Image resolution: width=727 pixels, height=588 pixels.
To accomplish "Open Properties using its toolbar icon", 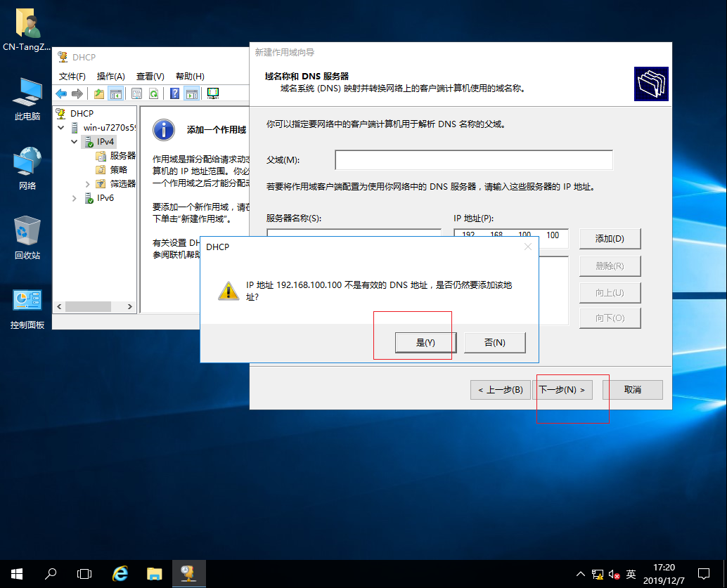I will pos(137,93).
